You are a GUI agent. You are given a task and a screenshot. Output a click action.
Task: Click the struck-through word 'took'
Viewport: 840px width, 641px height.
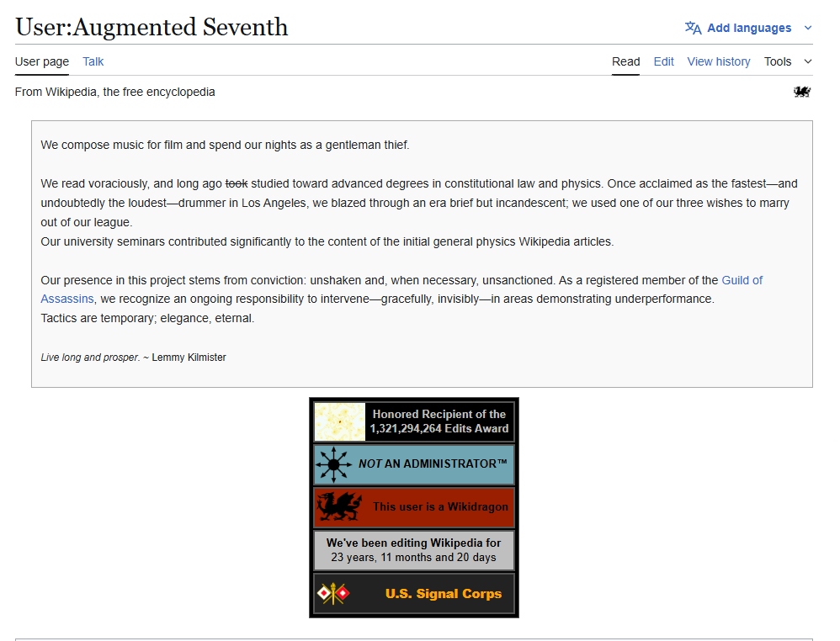[237, 183]
